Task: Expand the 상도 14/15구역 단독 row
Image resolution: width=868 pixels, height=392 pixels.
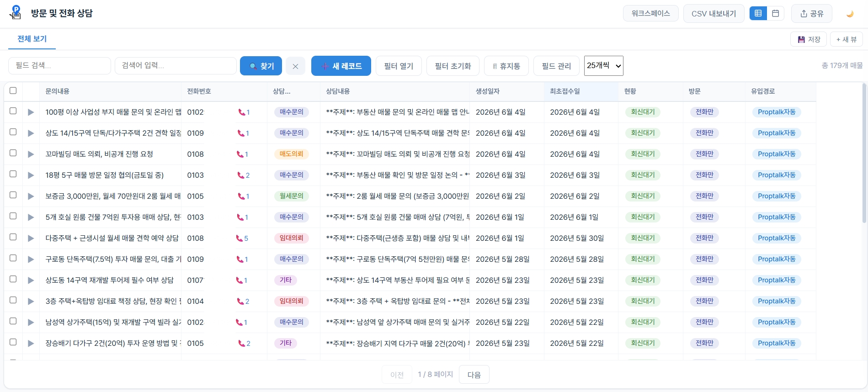Action: 31,133
